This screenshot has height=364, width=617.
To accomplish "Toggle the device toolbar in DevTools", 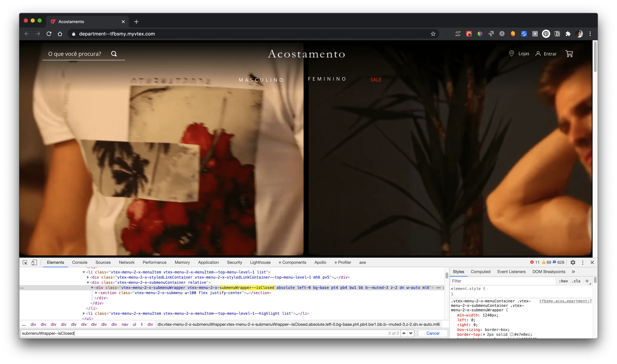I will coord(34,262).
